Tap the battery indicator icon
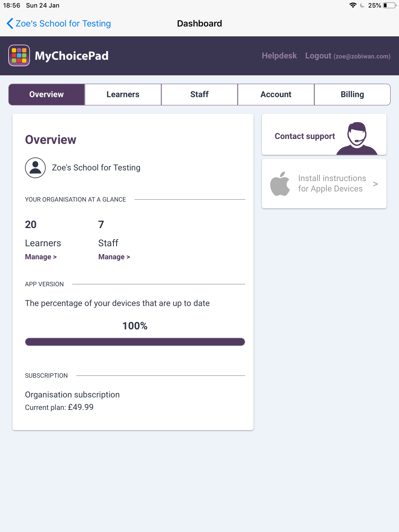The width and height of the screenshot is (399, 532). pos(389,5)
